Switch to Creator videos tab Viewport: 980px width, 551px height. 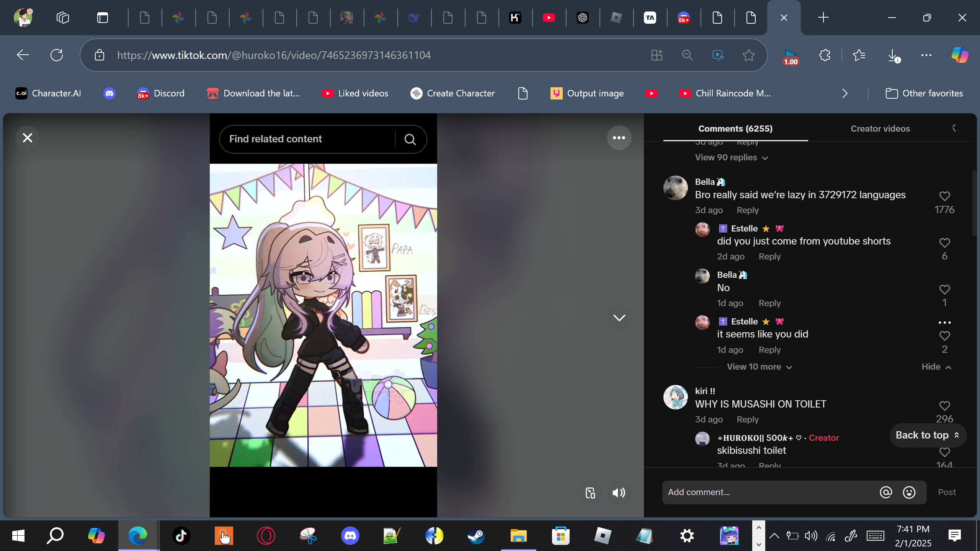pos(880,129)
